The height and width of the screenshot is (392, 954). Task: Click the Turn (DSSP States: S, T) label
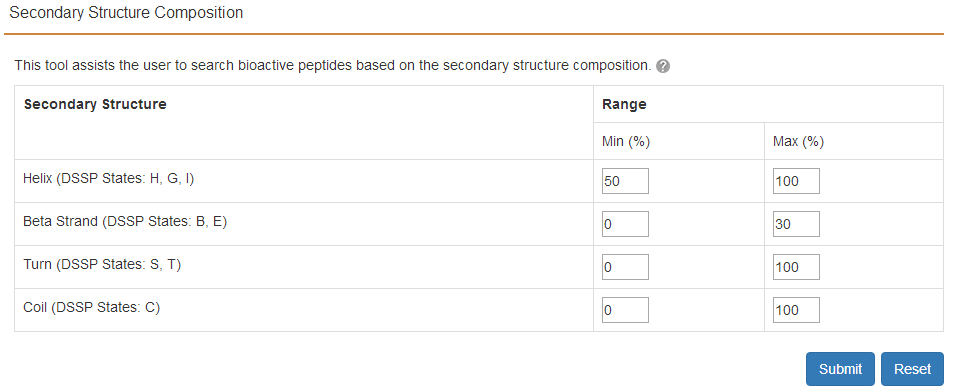click(x=102, y=265)
